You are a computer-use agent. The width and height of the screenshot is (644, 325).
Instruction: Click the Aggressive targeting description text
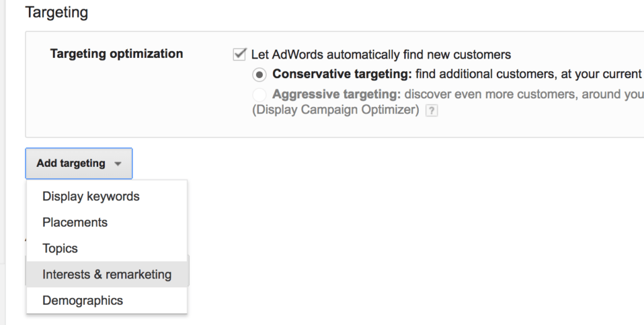pyautogui.click(x=458, y=94)
